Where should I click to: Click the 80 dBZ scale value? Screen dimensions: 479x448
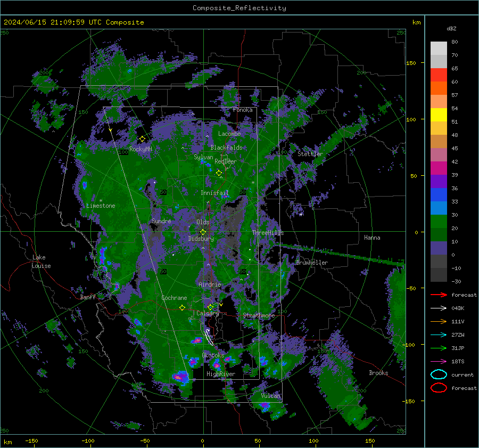coord(455,42)
